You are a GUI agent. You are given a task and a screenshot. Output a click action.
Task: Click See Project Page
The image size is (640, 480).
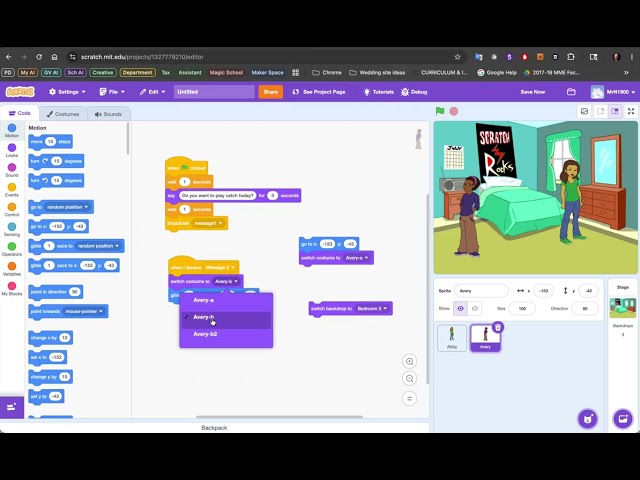pyautogui.click(x=319, y=92)
